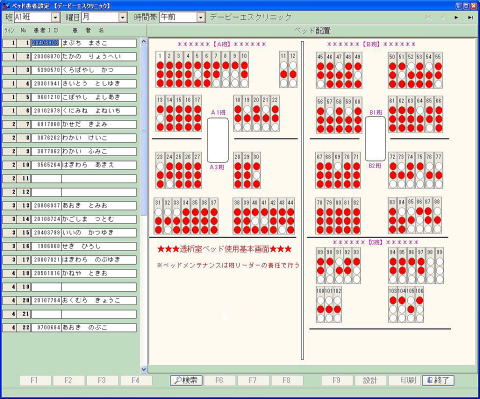Open the 曜日 weekday dropdown
Screen dimensions: 480x399
123,17
